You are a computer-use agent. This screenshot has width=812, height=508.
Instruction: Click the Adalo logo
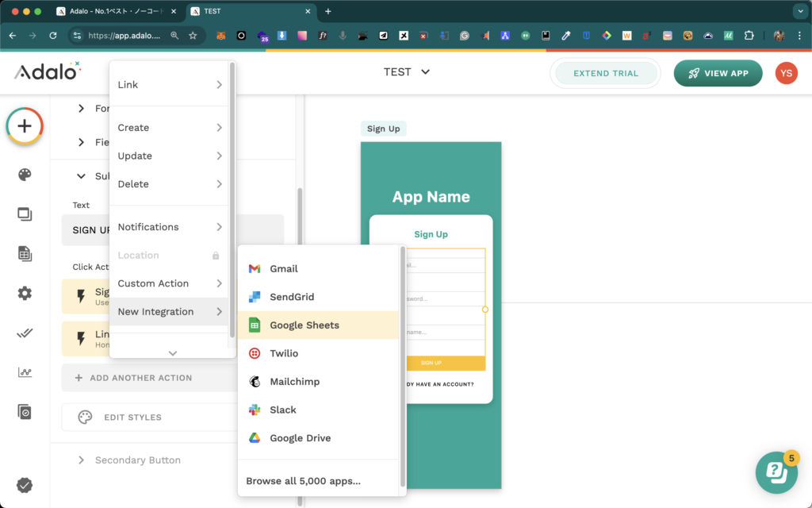[x=48, y=71]
